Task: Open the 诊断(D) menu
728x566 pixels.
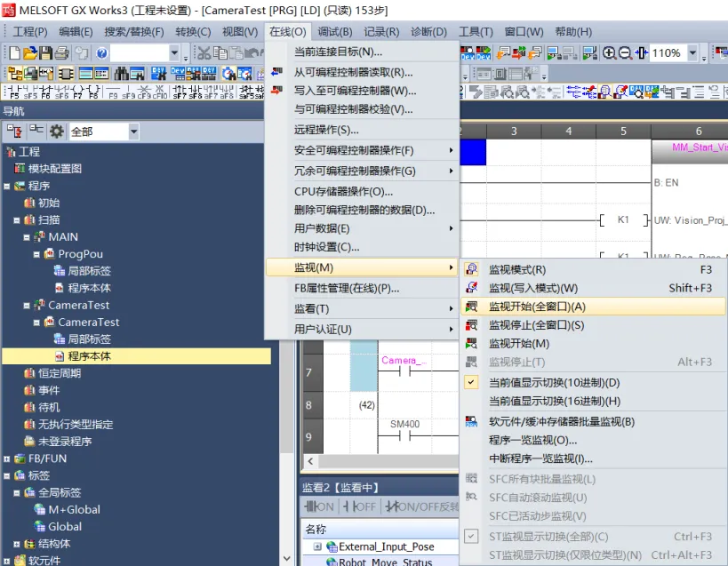Action: 428,32
